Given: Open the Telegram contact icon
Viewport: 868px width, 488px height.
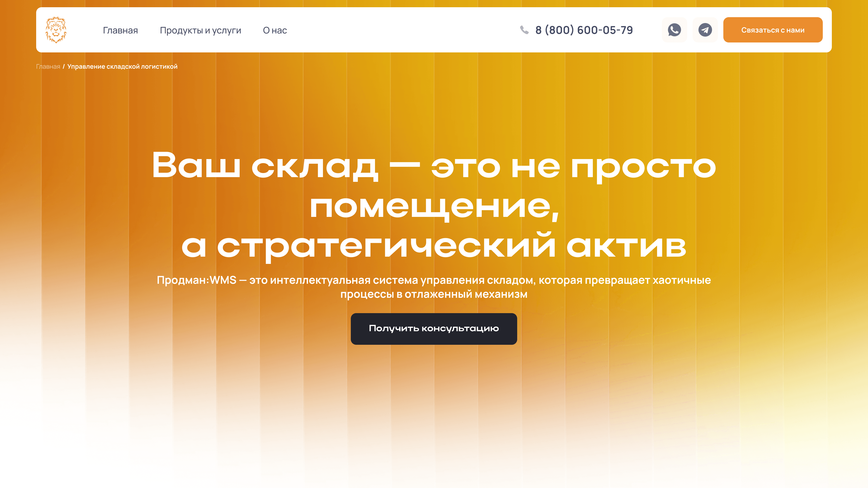Looking at the screenshot, I should tap(705, 30).
